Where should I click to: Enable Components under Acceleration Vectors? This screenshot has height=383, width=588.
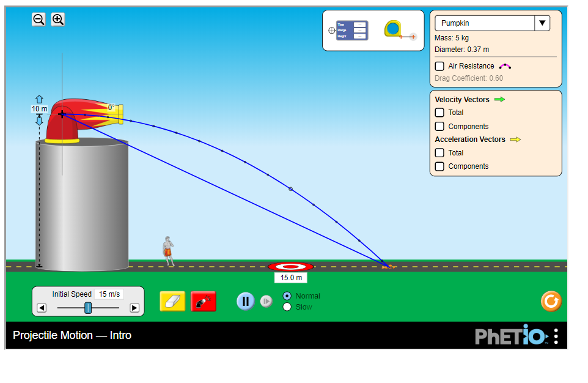point(439,166)
